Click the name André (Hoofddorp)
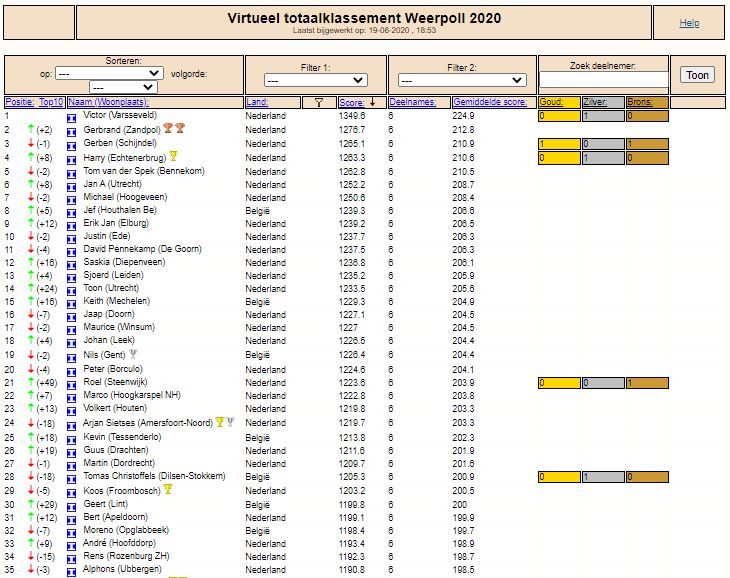The height and width of the screenshot is (578, 730). pos(120,543)
